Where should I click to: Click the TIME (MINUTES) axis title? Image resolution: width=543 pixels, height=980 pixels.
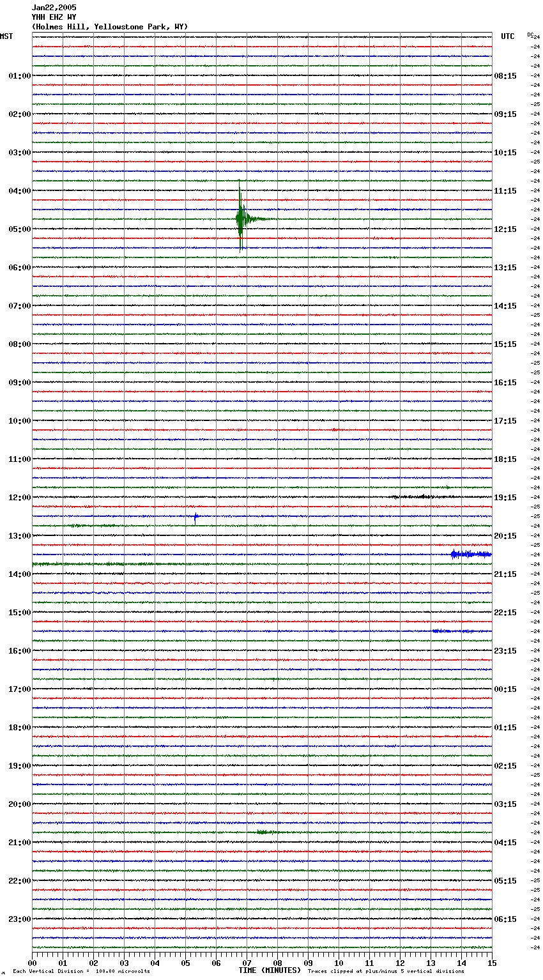pos(270,970)
